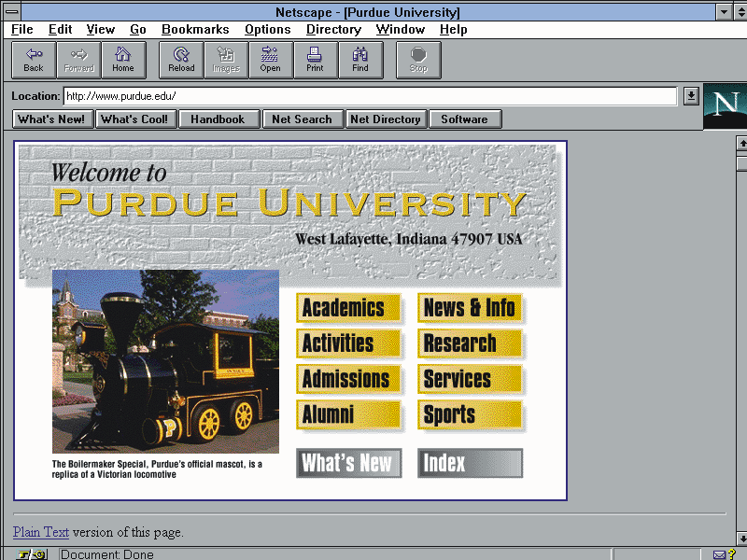Follow the Plain Text version link

pyautogui.click(x=41, y=532)
